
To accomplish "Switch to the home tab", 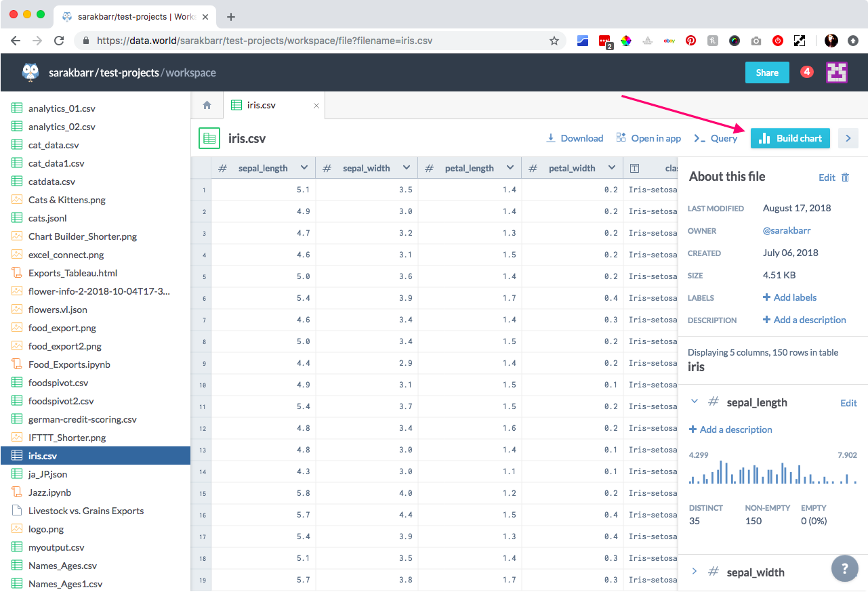I will click(x=207, y=105).
